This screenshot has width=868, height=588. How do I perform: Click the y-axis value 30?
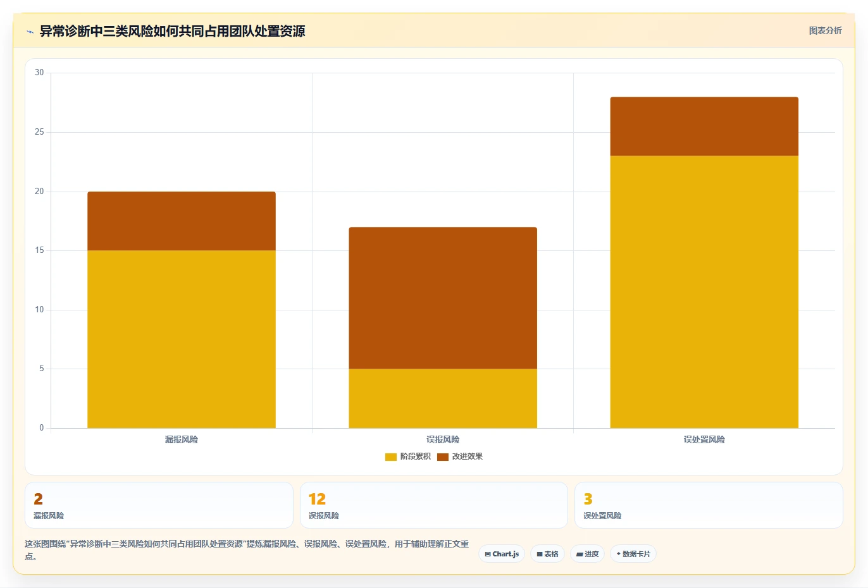pyautogui.click(x=39, y=73)
